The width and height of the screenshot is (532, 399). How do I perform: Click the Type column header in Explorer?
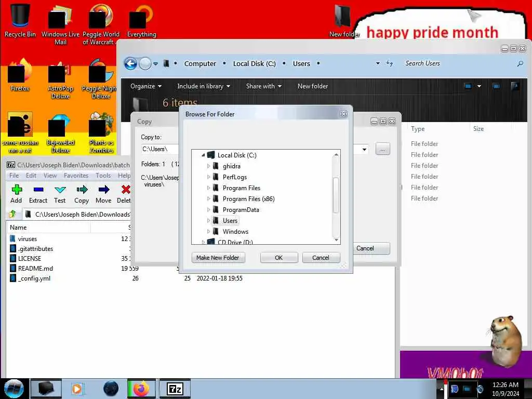pos(418,129)
